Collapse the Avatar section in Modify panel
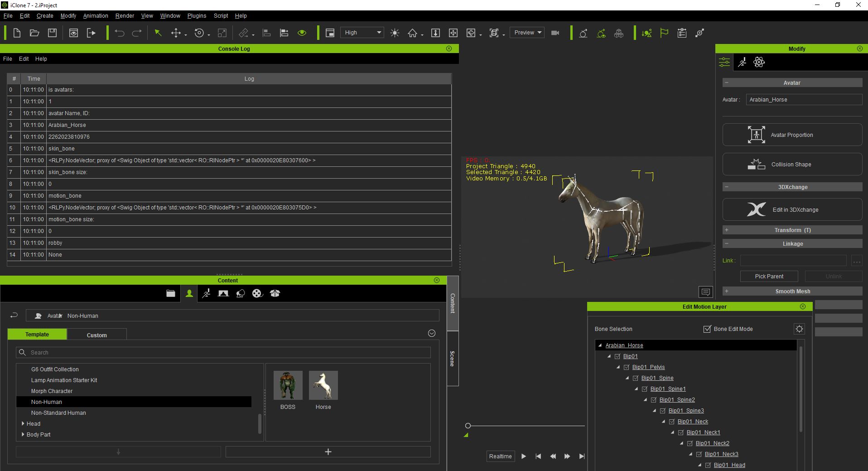Screen dimensions: 868x471 click(727, 83)
